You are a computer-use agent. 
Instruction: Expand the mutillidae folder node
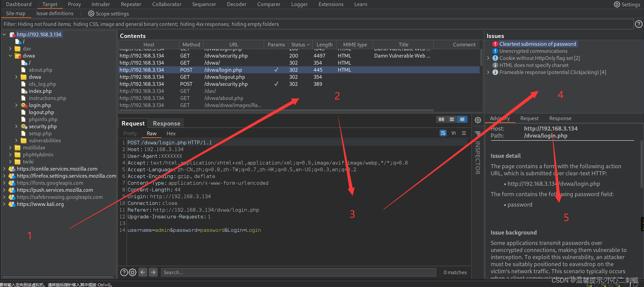[x=10, y=148]
